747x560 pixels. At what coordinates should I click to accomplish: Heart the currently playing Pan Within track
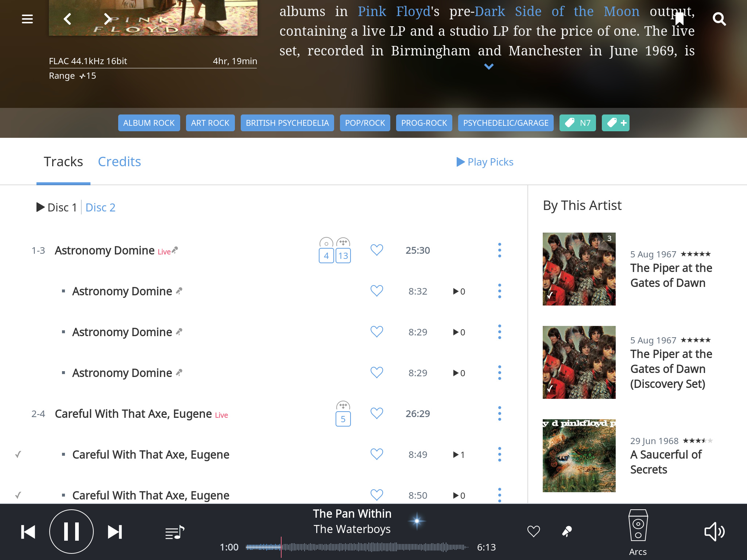tap(533, 532)
